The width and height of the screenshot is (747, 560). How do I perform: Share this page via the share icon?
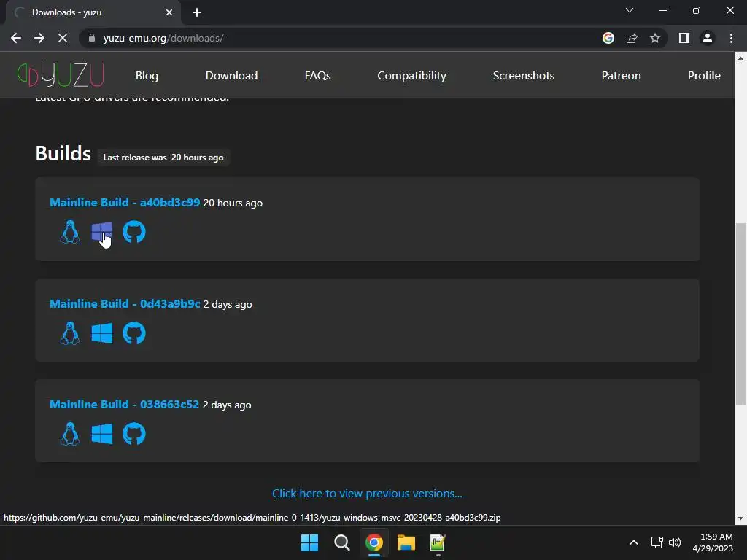tap(632, 38)
